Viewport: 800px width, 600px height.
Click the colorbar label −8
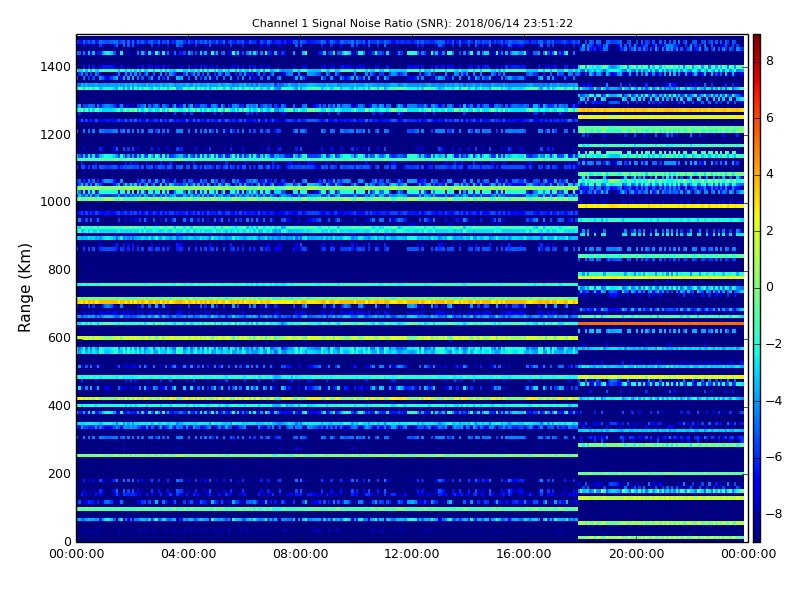click(774, 514)
